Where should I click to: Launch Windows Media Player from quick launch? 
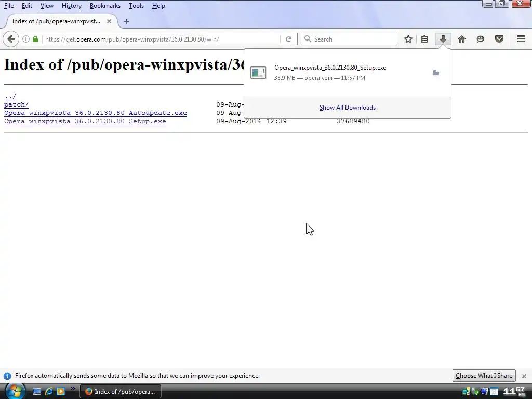pos(61,392)
